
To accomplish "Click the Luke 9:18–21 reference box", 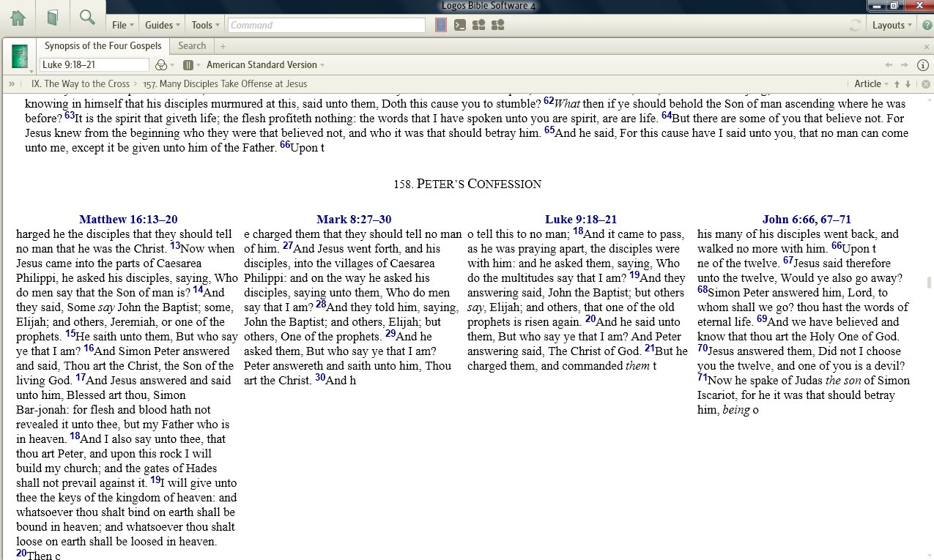I will [x=95, y=64].
